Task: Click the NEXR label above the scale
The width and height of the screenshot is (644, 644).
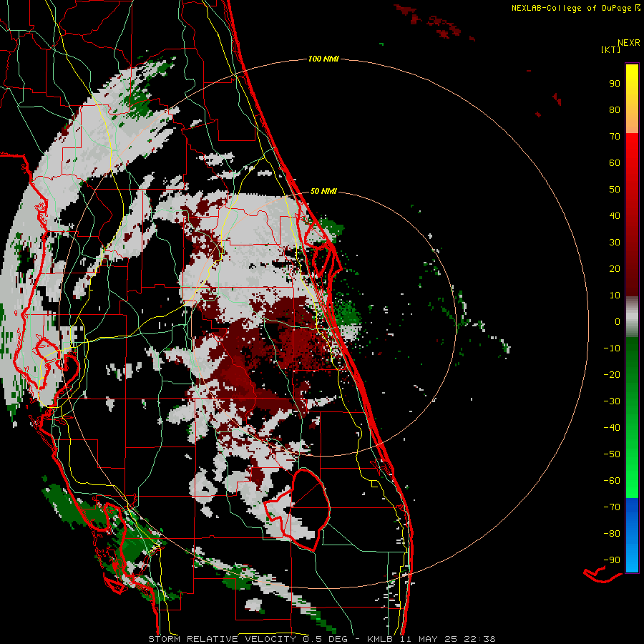Action: [x=628, y=43]
